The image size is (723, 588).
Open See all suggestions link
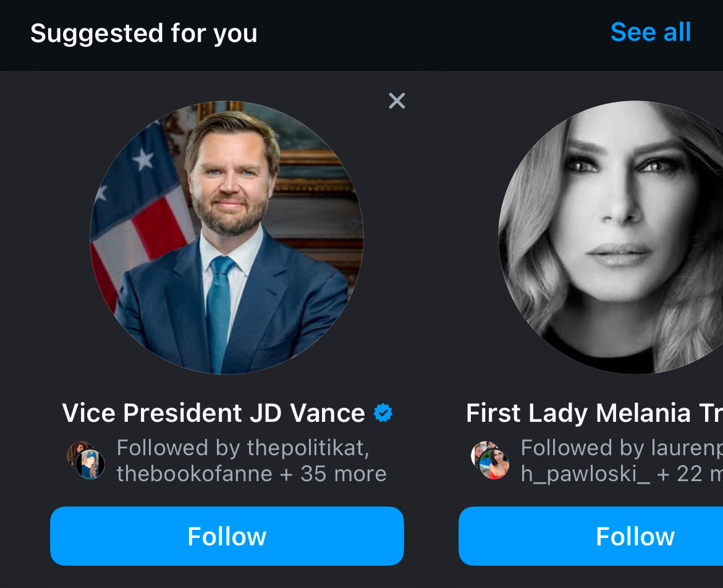click(651, 32)
